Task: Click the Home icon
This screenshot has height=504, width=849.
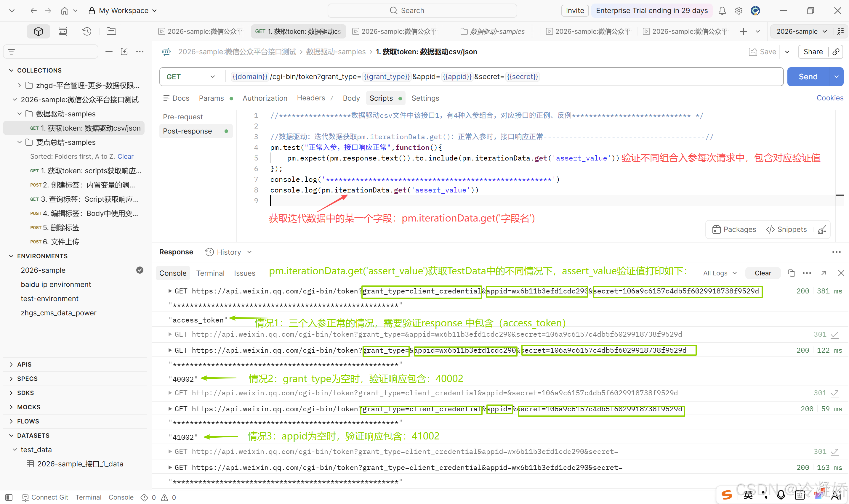Action: [65, 11]
